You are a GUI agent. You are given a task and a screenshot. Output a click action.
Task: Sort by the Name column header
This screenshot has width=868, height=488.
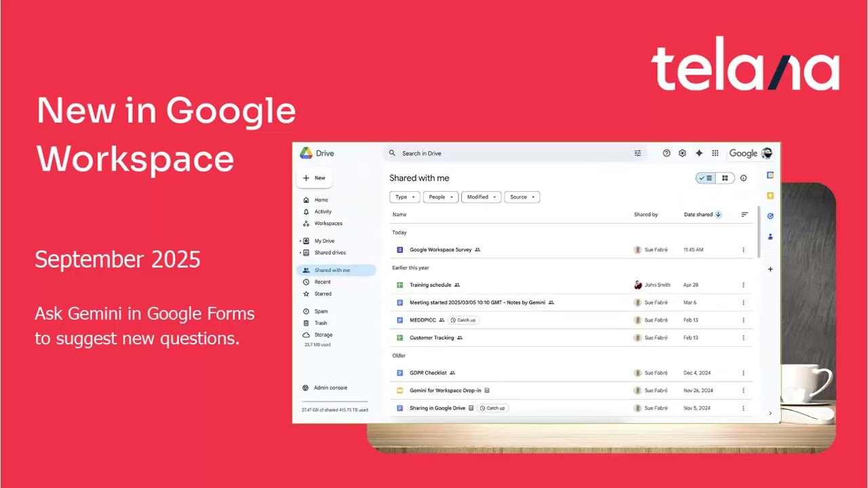click(x=399, y=214)
